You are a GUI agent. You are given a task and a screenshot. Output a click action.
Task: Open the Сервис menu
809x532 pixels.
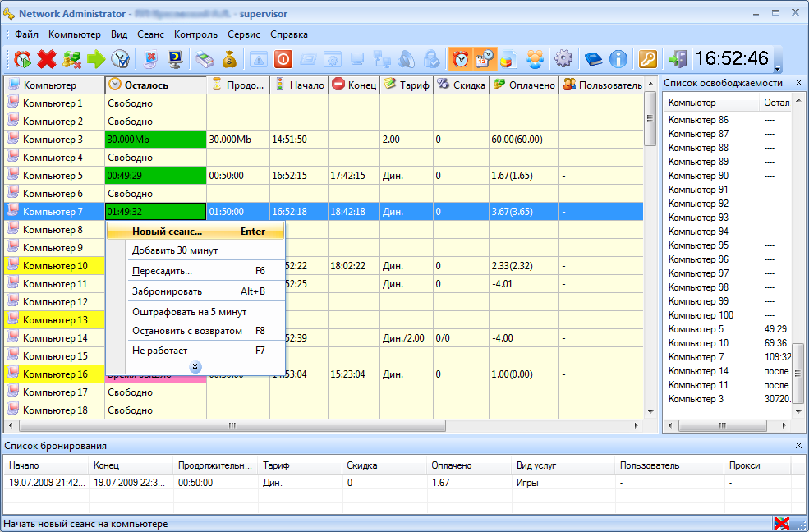click(x=244, y=34)
